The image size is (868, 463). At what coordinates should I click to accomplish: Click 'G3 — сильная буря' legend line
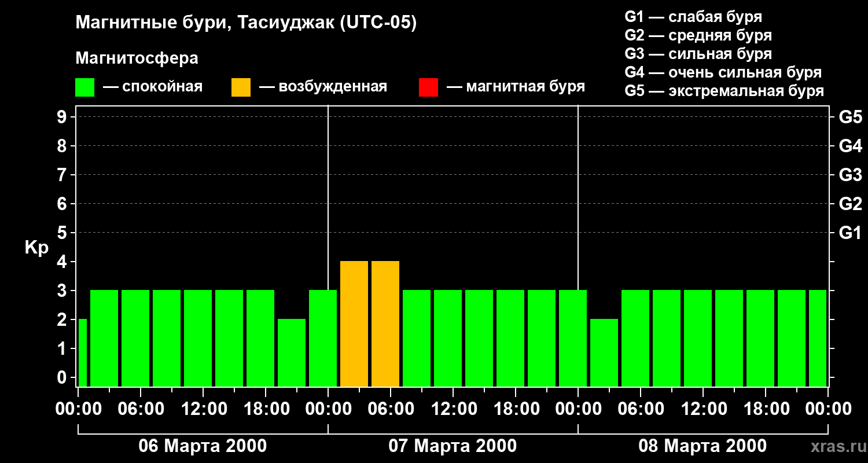click(x=698, y=54)
